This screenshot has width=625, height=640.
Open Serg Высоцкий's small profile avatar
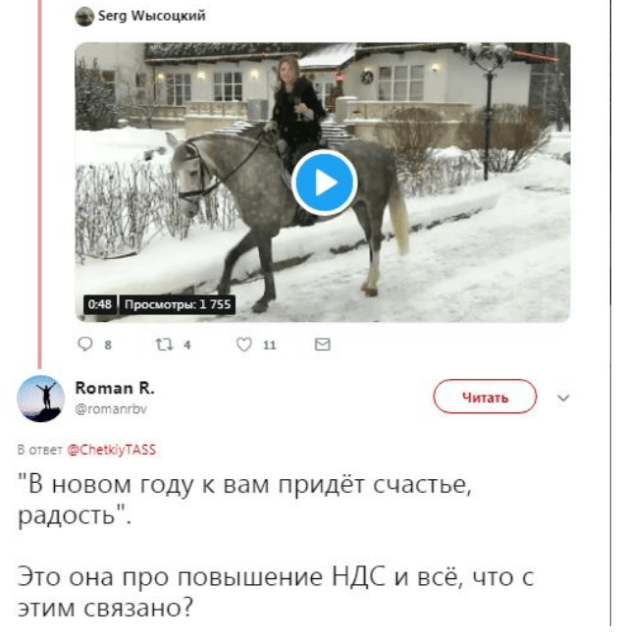click(85, 17)
